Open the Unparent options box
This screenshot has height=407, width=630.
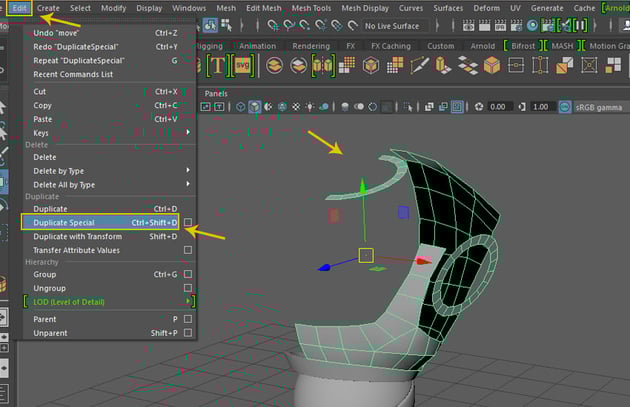click(x=188, y=333)
